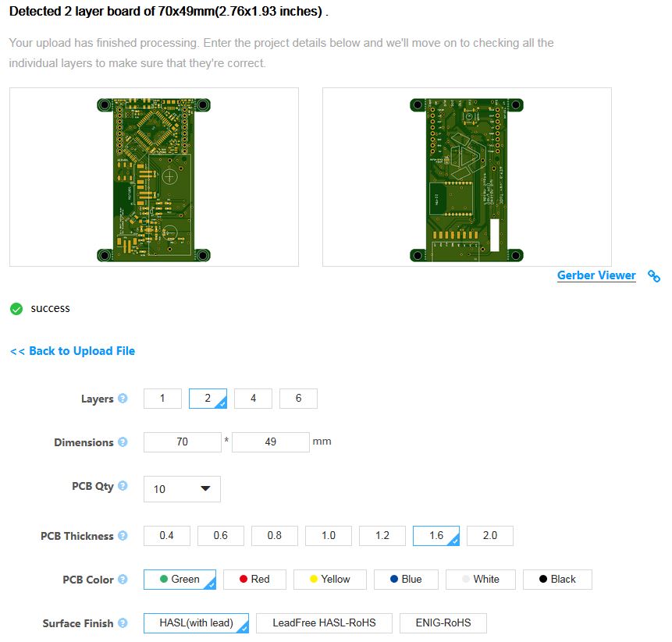Open Layers help question mark icon
Screen dimensions: 672x642
click(123, 399)
